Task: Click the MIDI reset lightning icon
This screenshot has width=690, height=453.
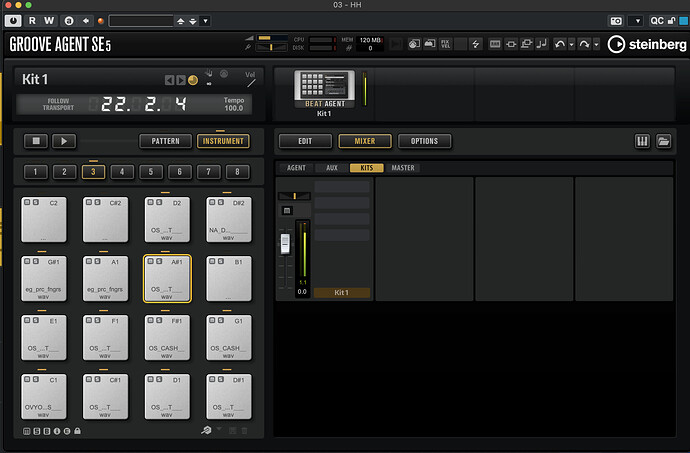Action: (475, 44)
